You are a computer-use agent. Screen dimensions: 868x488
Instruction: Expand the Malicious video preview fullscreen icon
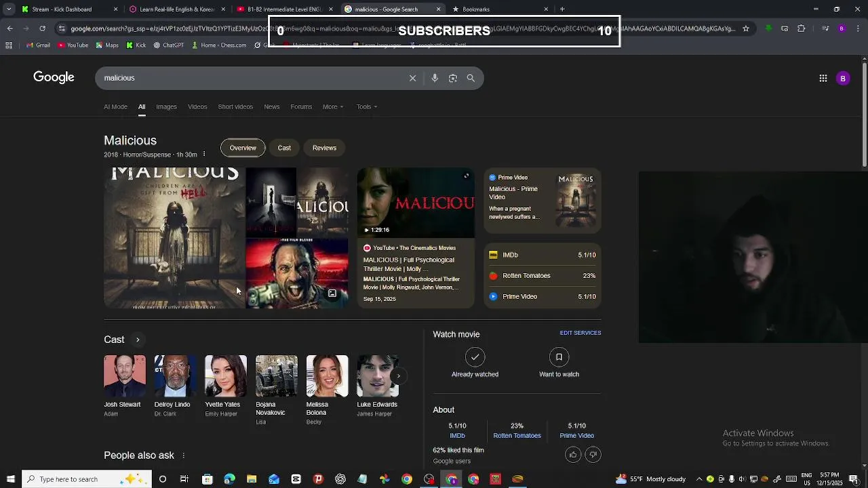point(466,176)
